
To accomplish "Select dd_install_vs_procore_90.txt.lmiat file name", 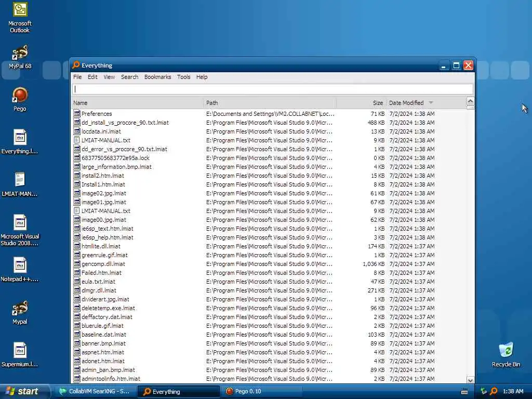I will 125,123.
